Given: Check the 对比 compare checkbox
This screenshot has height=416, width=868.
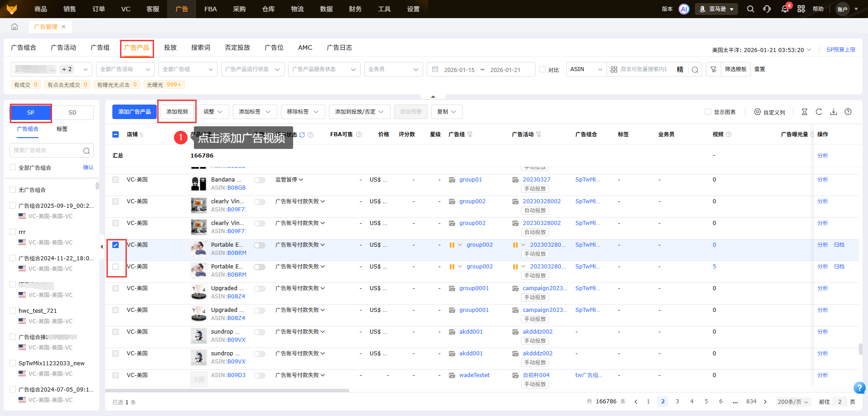Looking at the screenshot, I should tap(542, 69).
